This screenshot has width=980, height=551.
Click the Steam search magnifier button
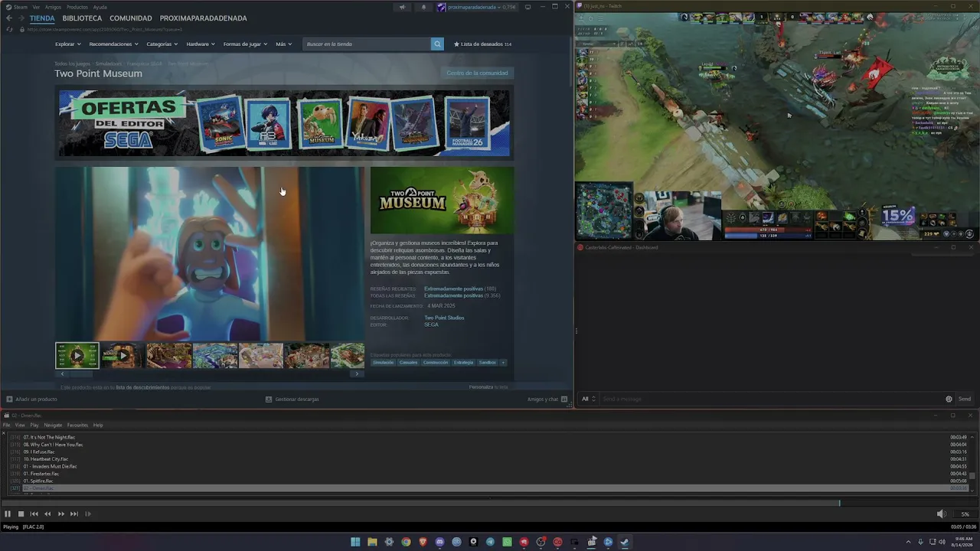pyautogui.click(x=437, y=44)
